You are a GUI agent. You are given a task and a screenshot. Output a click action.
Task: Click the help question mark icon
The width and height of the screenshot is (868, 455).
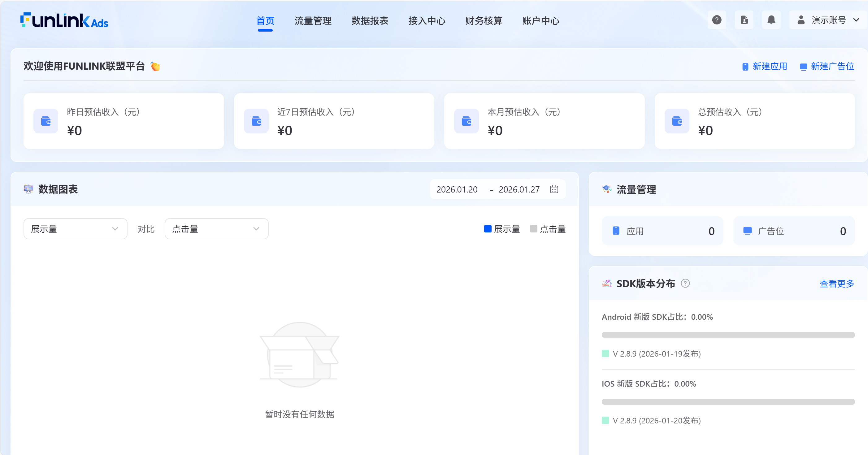pyautogui.click(x=716, y=20)
